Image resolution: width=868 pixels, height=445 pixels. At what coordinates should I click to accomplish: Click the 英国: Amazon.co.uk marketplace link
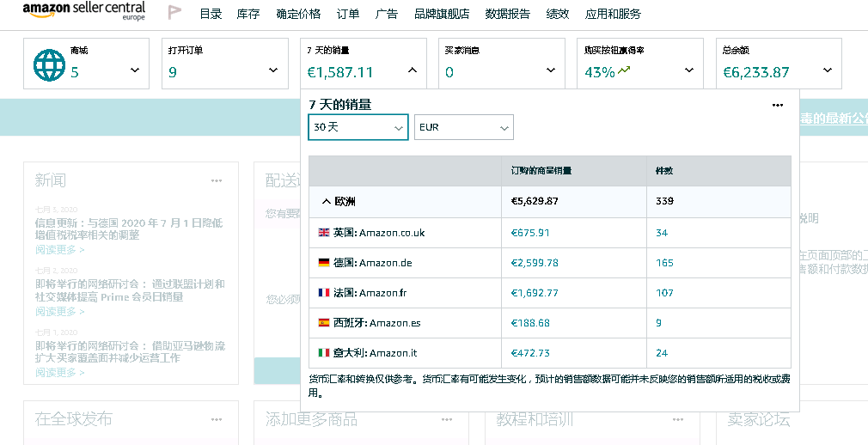pyautogui.click(x=379, y=233)
